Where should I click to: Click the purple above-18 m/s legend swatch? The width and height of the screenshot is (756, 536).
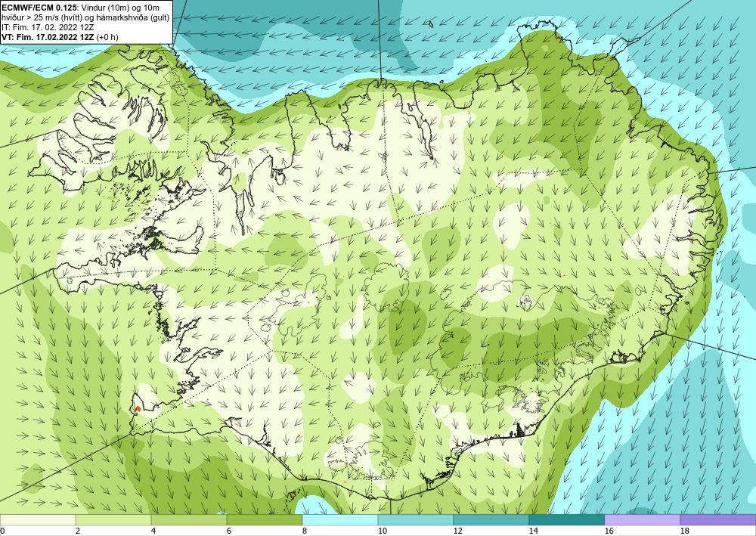pos(718,520)
